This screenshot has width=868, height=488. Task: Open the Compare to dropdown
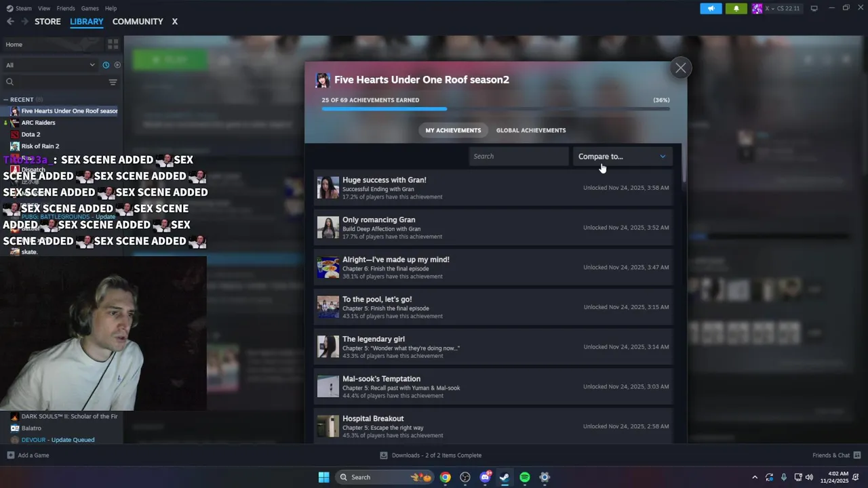(x=623, y=157)
